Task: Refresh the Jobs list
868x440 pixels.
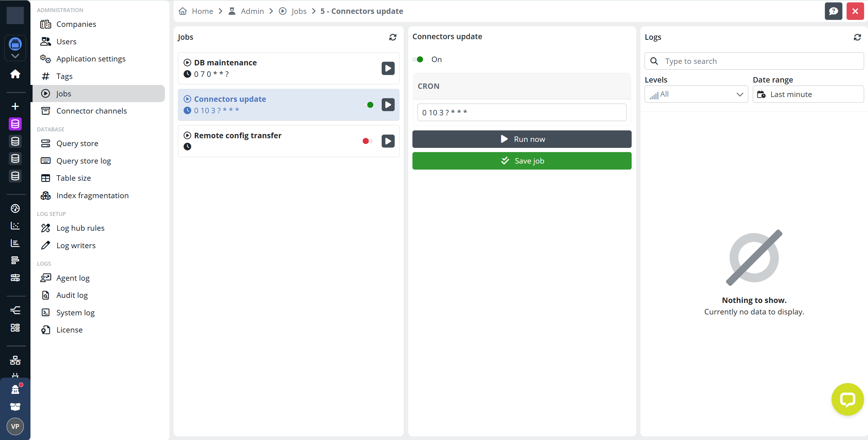Action: [393, 37]
